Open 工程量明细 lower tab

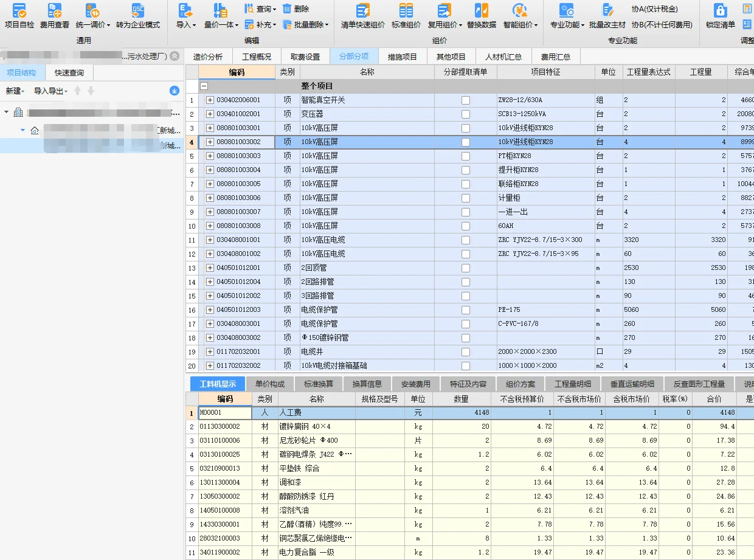click(573, 384)
